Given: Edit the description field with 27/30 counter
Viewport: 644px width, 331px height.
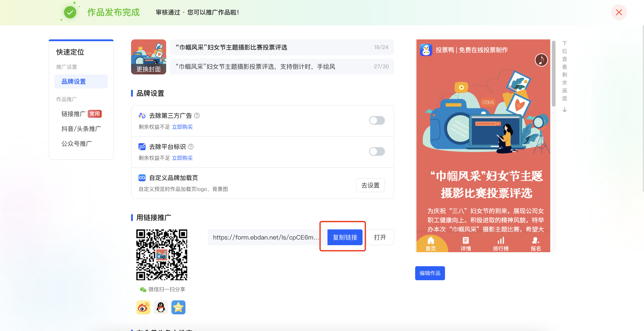Looking at the screenshot, I should tap(282, 67).
